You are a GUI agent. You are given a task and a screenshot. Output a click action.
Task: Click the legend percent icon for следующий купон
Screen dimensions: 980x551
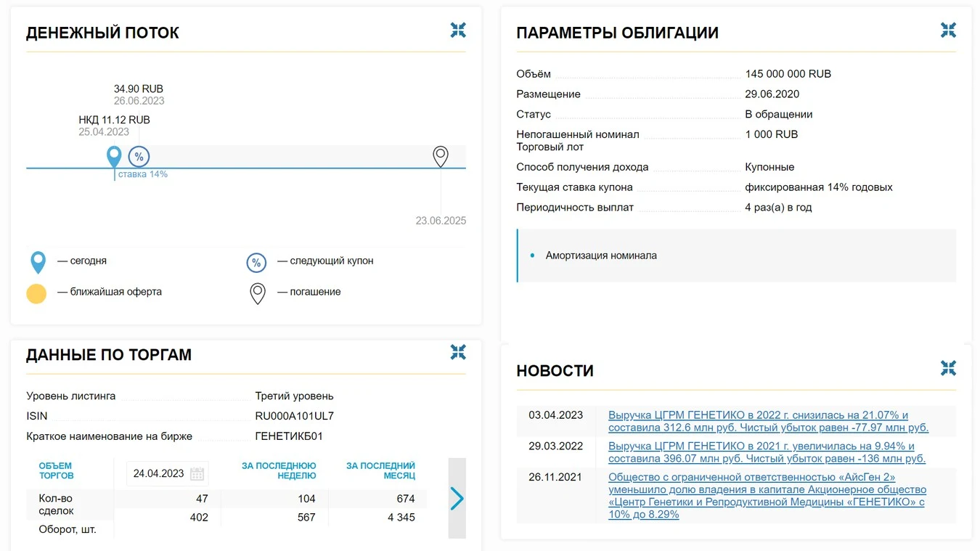coord(257,262)
